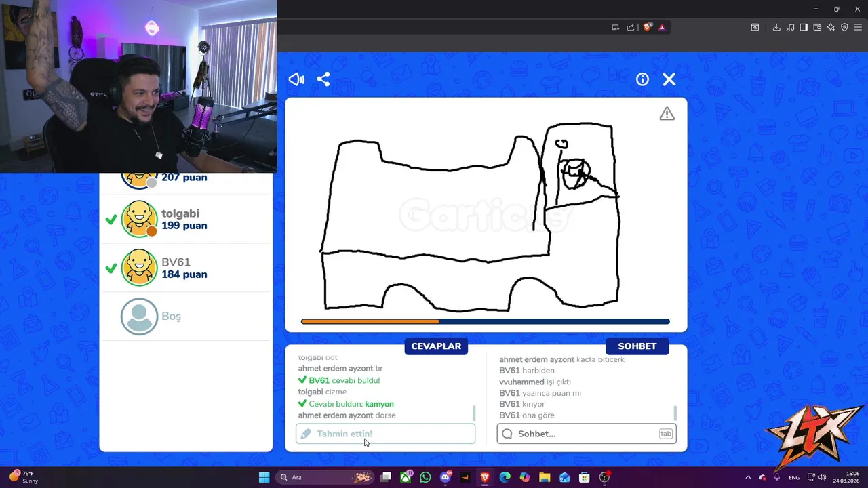Switch to the CEVAPLAR tab

[x=436, y=346]
